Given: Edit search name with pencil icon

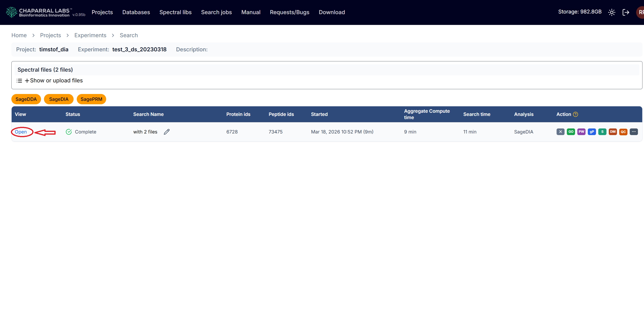Looking at the screenshot, I should click(x=167, y=132).
